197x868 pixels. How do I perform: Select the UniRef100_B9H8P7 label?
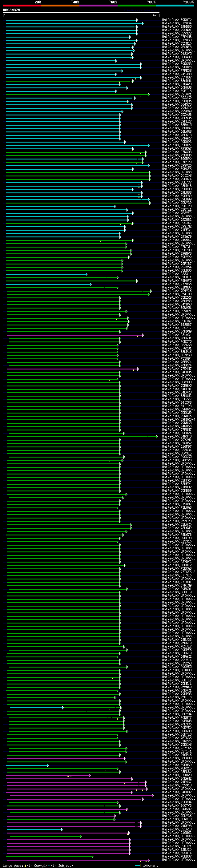[x=177, y=145]
